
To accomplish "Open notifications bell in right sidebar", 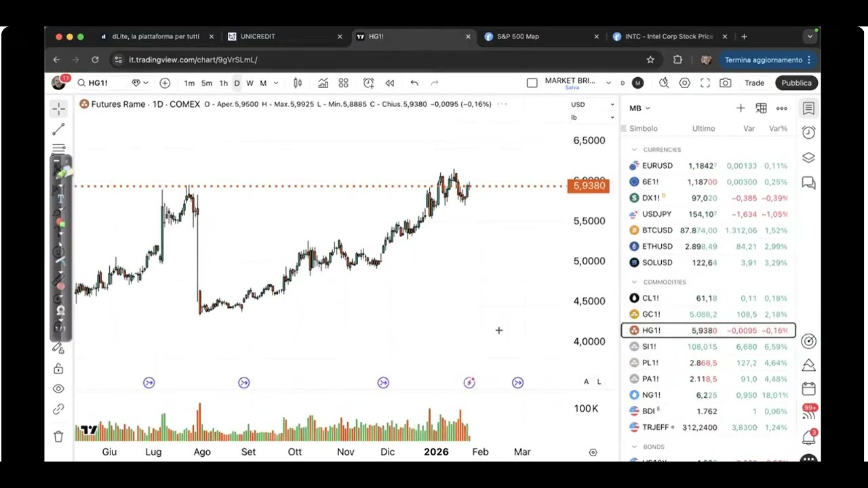I will 808,437.
